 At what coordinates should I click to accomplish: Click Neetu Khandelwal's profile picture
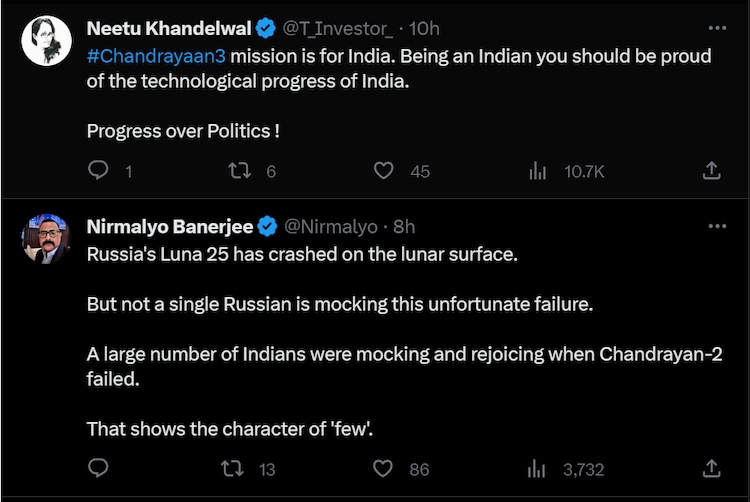pos(46,41)
